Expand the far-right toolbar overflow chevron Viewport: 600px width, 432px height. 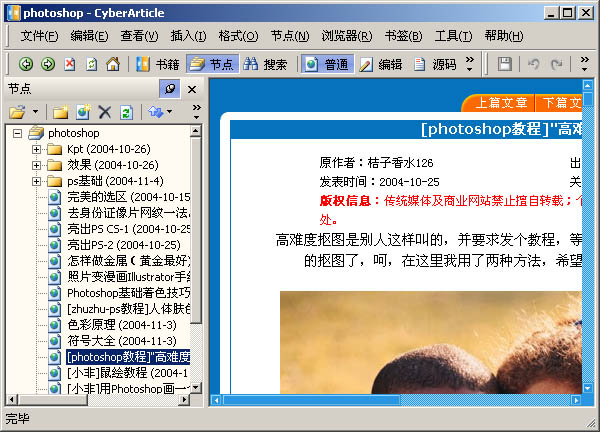(x=584, y=64)
